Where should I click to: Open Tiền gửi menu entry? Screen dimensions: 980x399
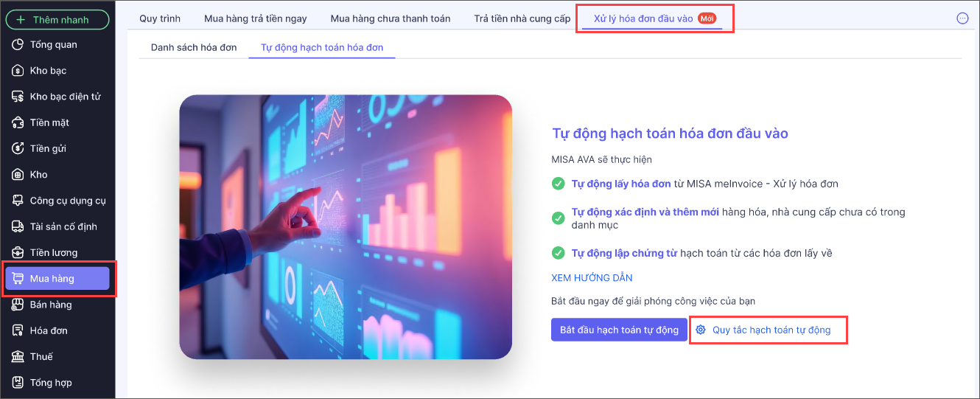click(57, 148)
